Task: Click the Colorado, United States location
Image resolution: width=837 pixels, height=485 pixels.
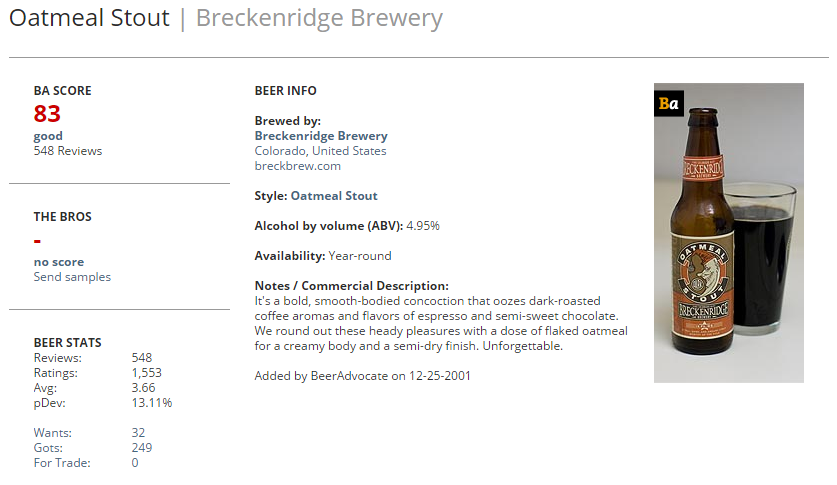Action: pos(320,151)
